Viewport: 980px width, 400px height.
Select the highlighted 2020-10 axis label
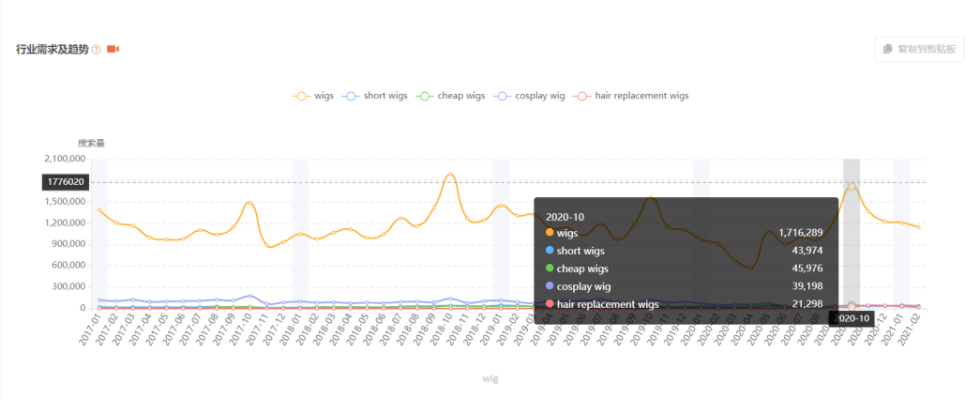click(852, 319)
